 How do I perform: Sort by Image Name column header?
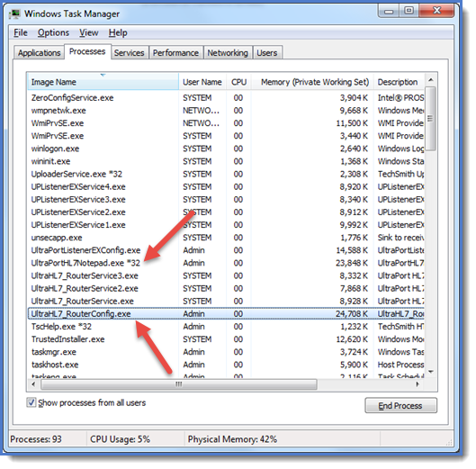coord(103,82)
